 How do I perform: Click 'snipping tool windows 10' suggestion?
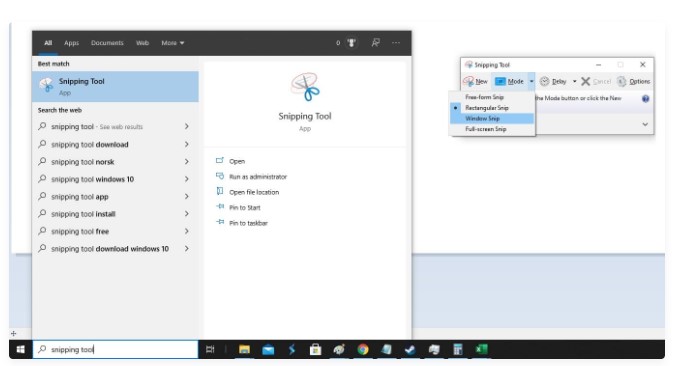(115, 179)
